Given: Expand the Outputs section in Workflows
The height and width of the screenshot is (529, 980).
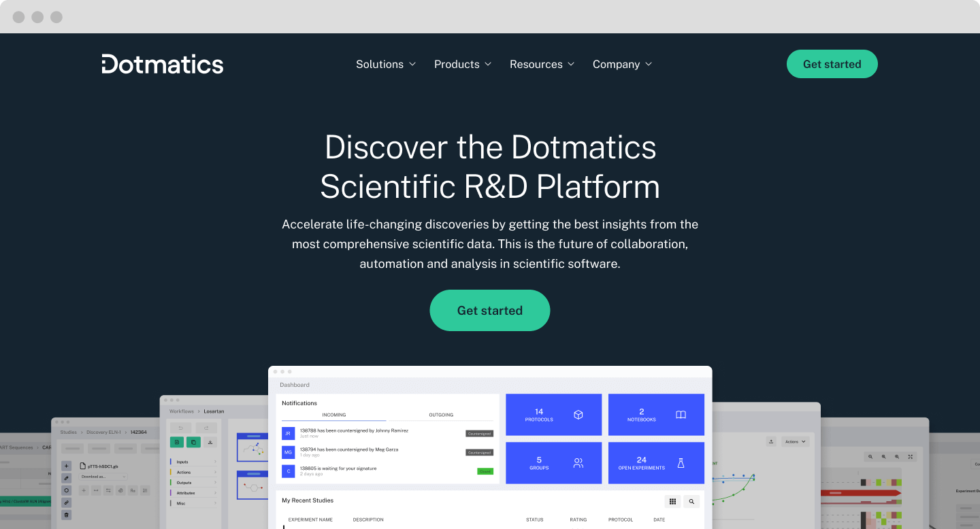Looking at the screenshot, I should 193,483.
